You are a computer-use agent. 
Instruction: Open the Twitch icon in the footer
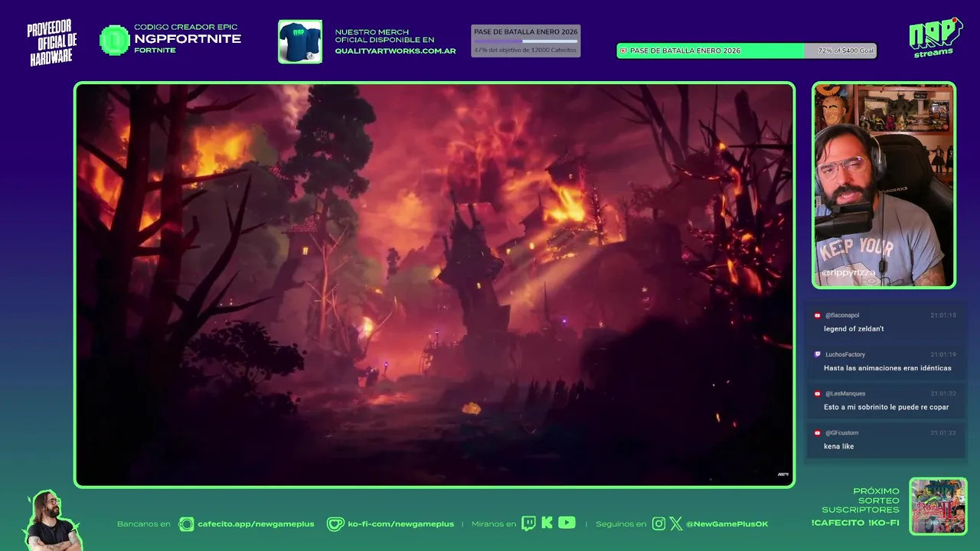tap(528, 523)
